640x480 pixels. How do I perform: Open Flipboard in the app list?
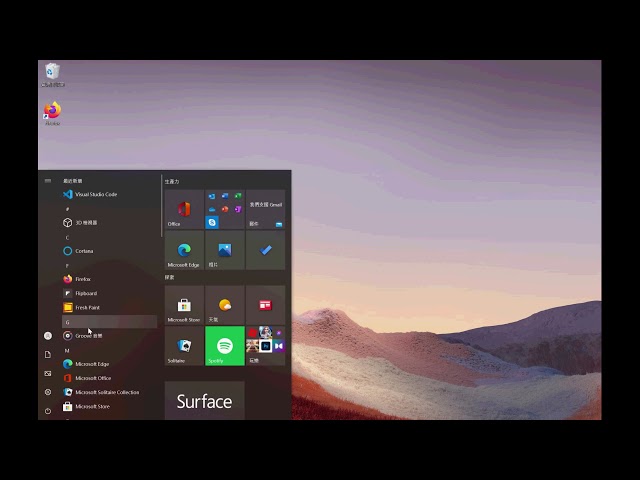(109, 293)
